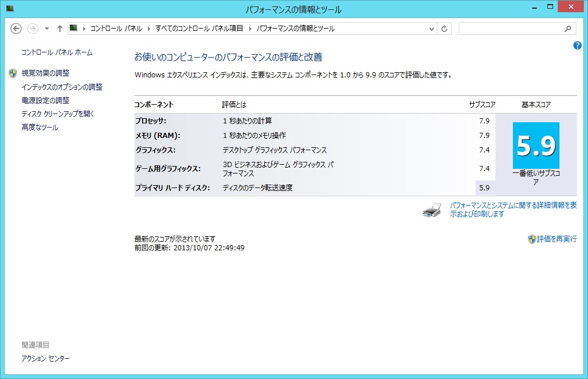Minimize the window
Screen dimensions: 588x379
coord(534,7)
